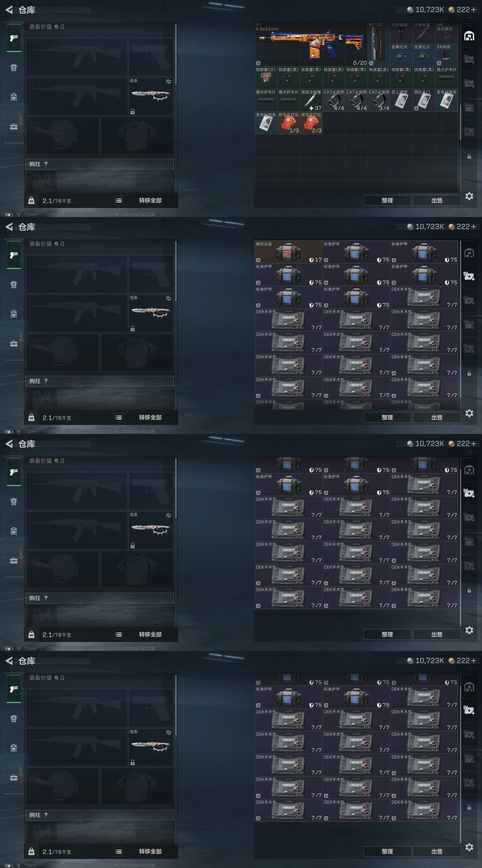The width and height of the screenshot is (482, 868).
Task: Click the M7 30 magazine item
Action: point(379,44)
